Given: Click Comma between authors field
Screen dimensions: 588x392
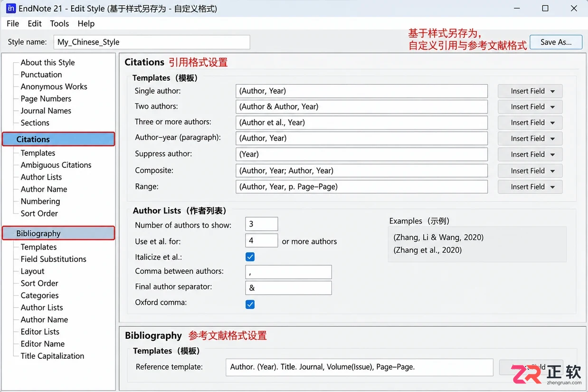Looking at the screenshot, I should click(288, 272).
